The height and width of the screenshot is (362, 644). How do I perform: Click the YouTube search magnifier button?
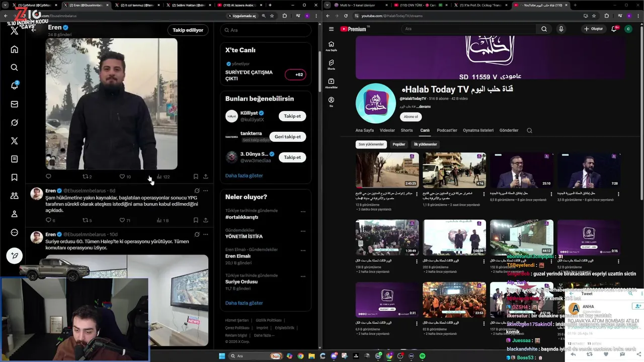click(x=544, y=29)
